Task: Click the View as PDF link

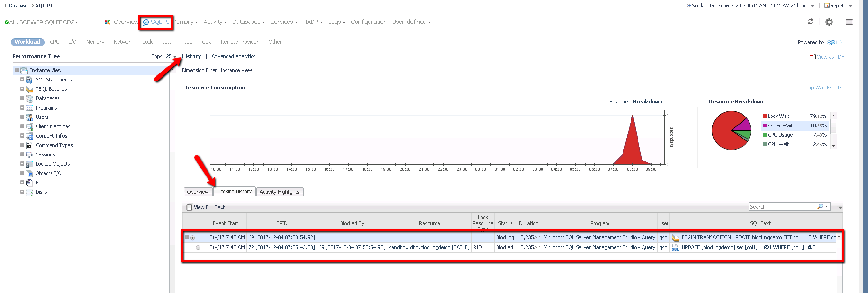Action: click(x=830, y=57)
